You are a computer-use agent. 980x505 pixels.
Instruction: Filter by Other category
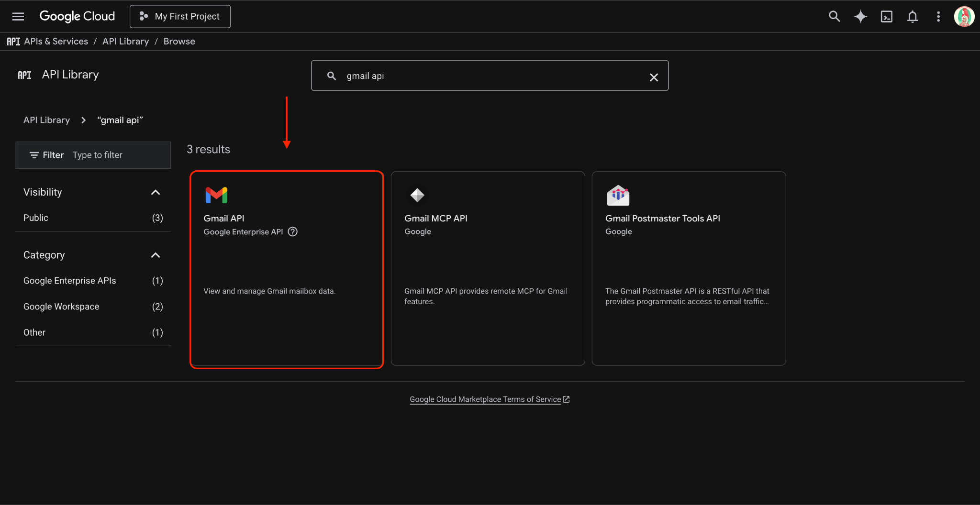click(93, 332)
